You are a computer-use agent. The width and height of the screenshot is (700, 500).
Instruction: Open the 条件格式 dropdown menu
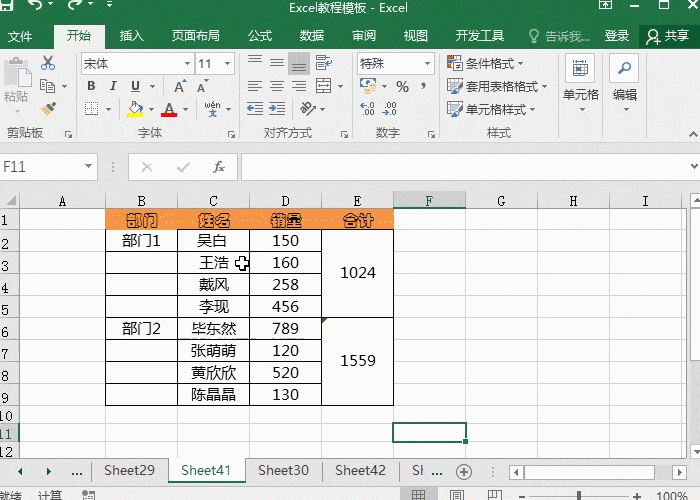coord(492,64)
